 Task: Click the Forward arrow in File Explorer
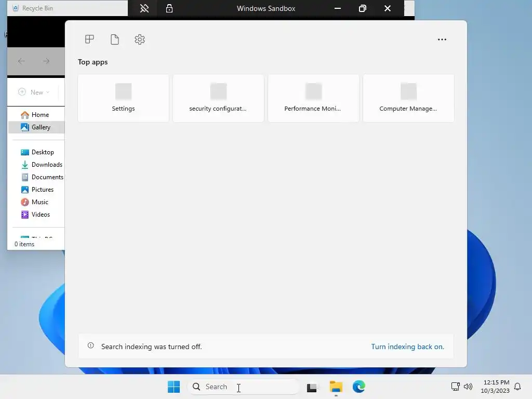pyautogui.click(x=46, y=61)
